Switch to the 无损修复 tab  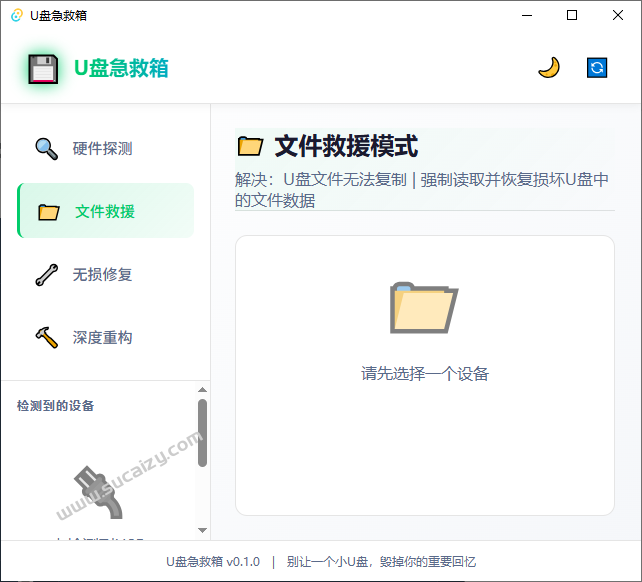[105, 274]
